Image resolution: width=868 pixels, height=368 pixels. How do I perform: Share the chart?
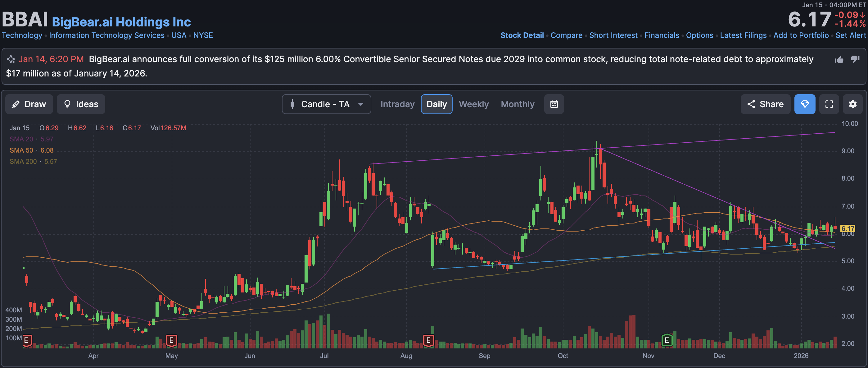tap(765, 104)
